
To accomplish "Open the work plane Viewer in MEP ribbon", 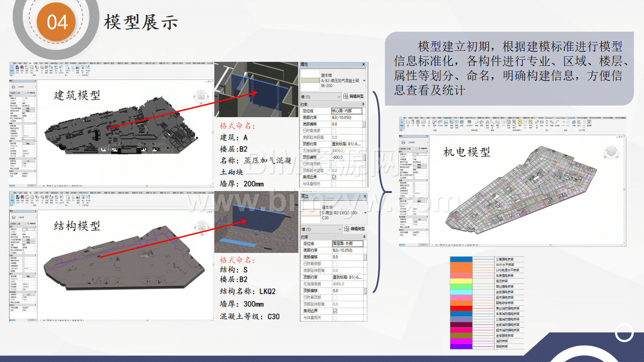I will [589, 124].
